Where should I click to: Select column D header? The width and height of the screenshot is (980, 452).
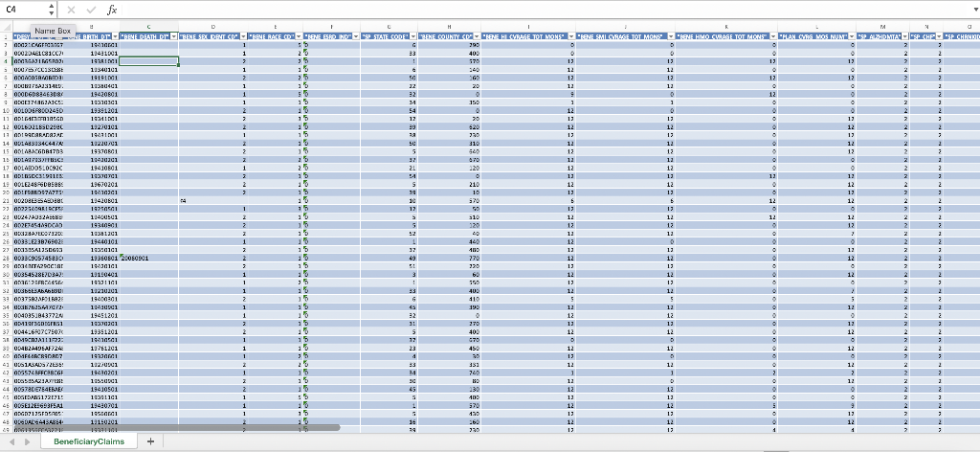pyautogui.click(x=213, y=27)
